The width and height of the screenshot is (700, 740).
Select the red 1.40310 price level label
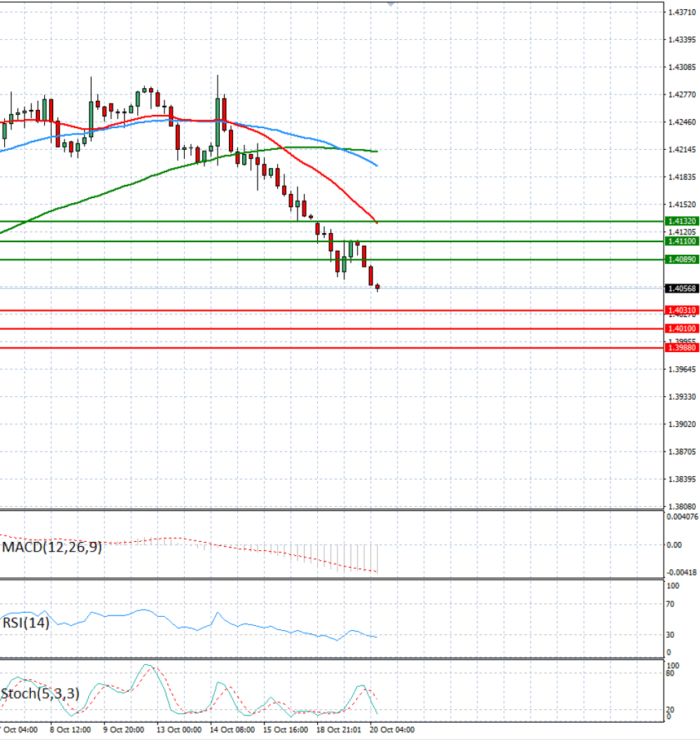[682, 310]
